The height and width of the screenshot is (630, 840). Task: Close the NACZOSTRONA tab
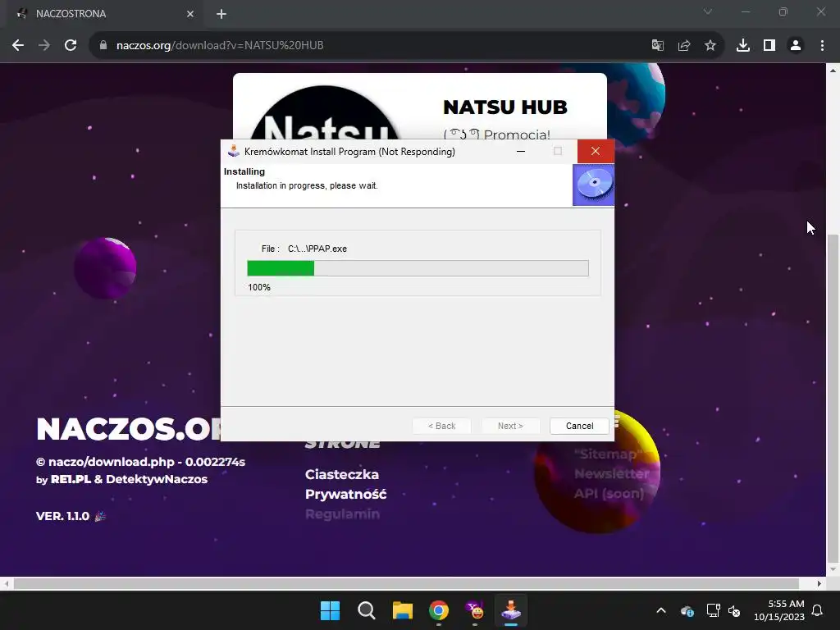(x=190, y=14)
